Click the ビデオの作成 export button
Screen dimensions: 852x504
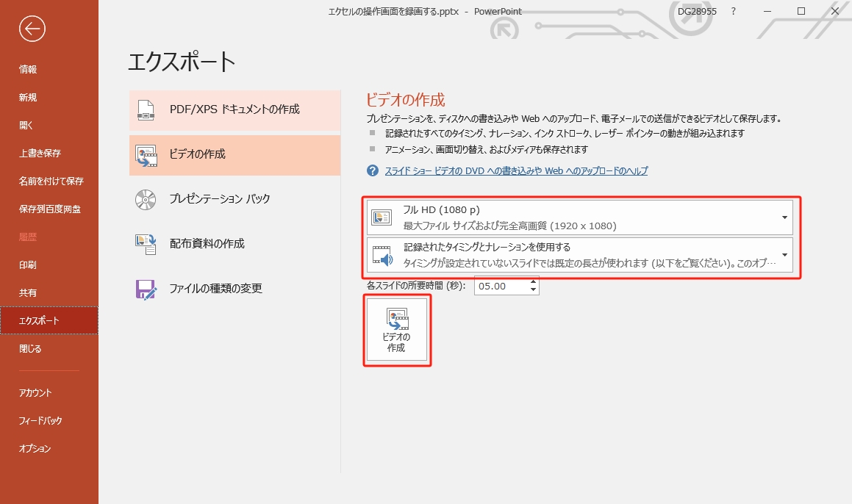(397, 328)
